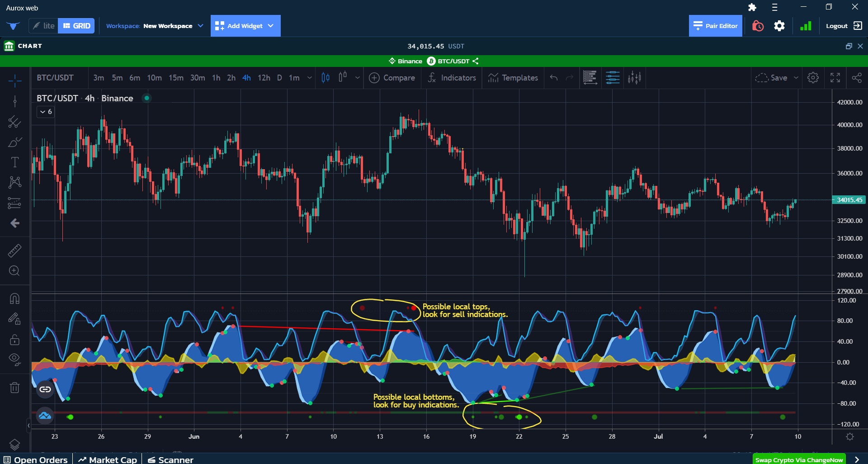Click the undo arrow in toolbar
Viewport: 868px width, 464px height.
[553, 78]
